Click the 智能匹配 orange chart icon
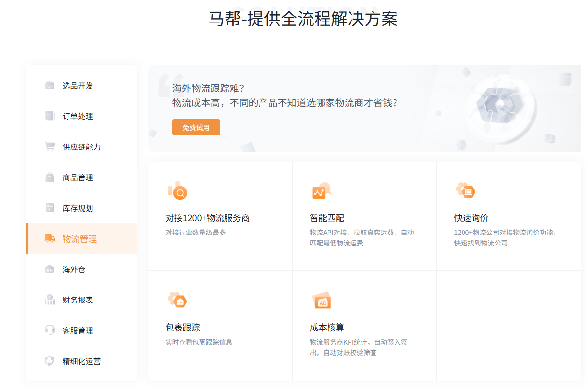 321,191
